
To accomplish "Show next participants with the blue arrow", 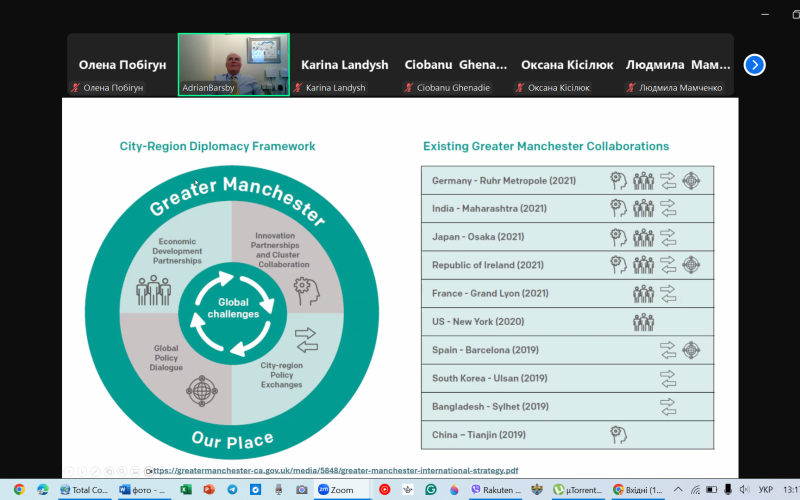I will point(755,65).
